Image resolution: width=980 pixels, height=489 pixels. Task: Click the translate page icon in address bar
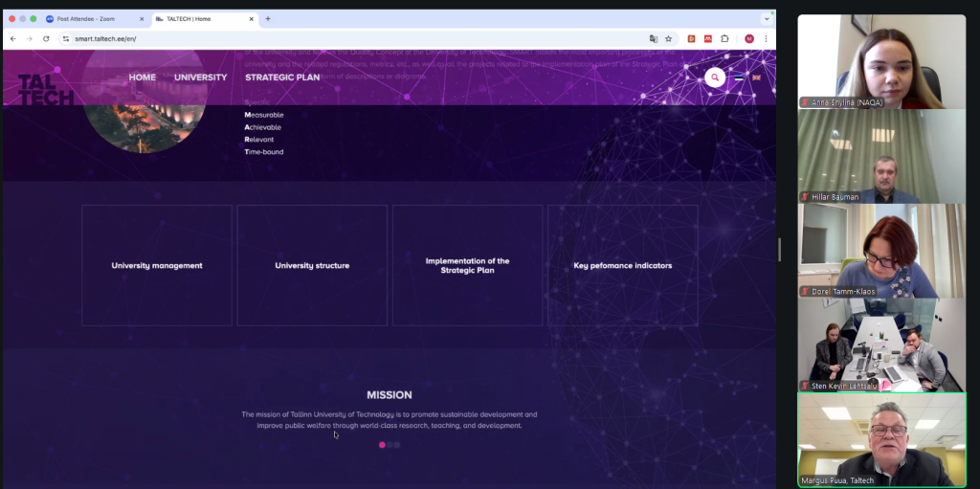pos(653,38)
